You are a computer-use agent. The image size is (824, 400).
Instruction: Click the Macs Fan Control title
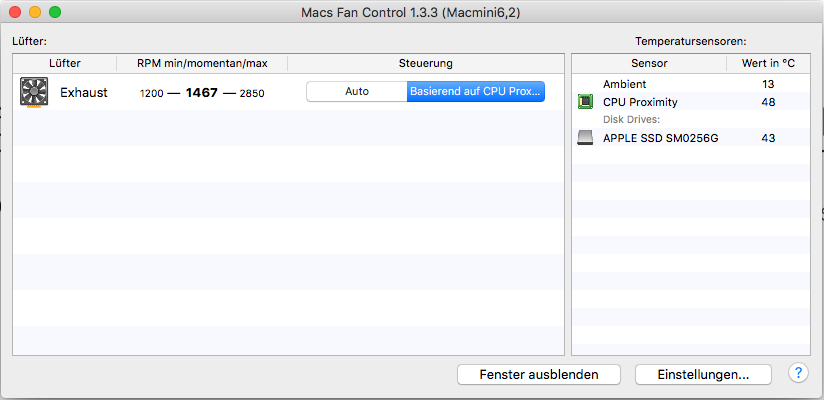pos(411,13)
